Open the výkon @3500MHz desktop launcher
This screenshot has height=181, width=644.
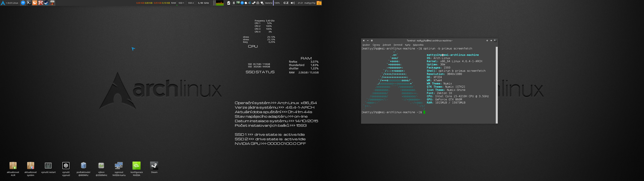click(x=101, y=169)
